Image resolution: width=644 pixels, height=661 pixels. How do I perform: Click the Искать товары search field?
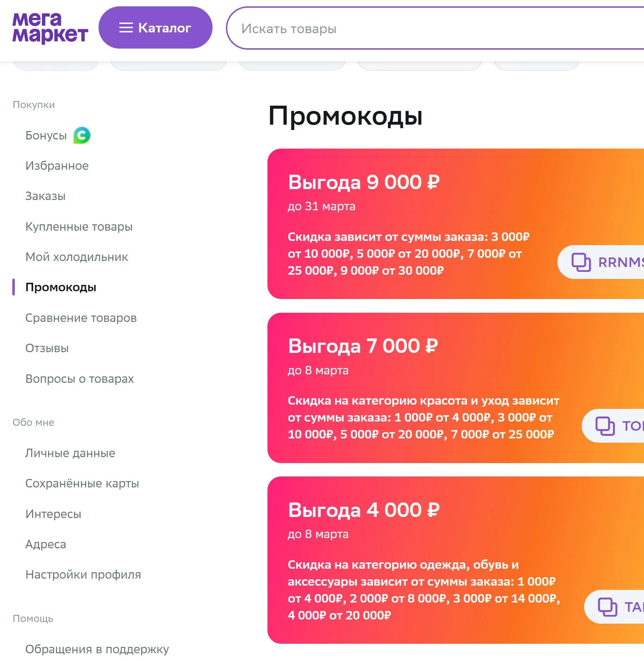click(x=435, y=28)
